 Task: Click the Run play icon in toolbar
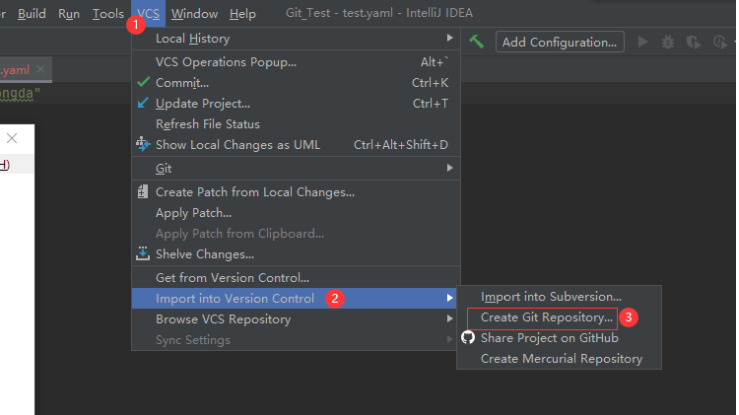[x=643, y=42]
